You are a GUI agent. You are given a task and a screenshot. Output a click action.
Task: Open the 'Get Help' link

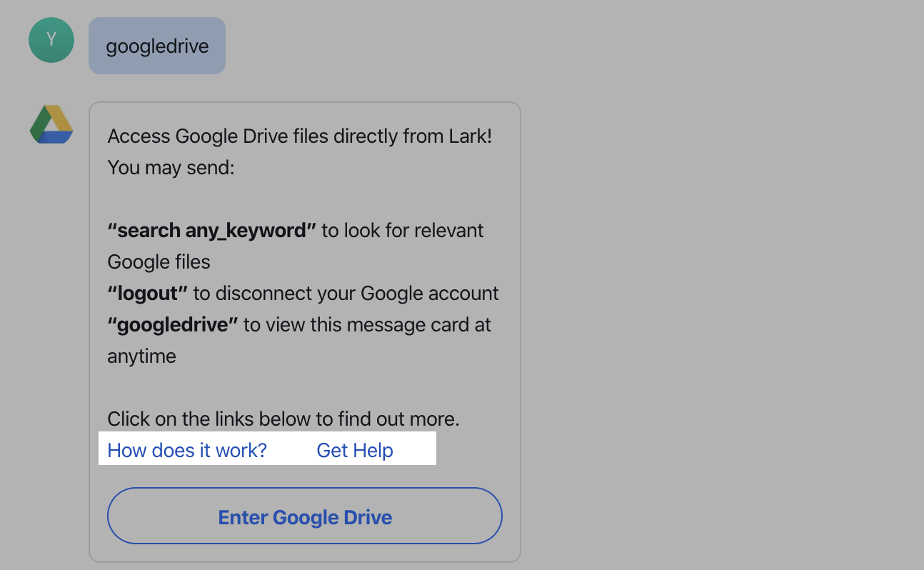355,451
